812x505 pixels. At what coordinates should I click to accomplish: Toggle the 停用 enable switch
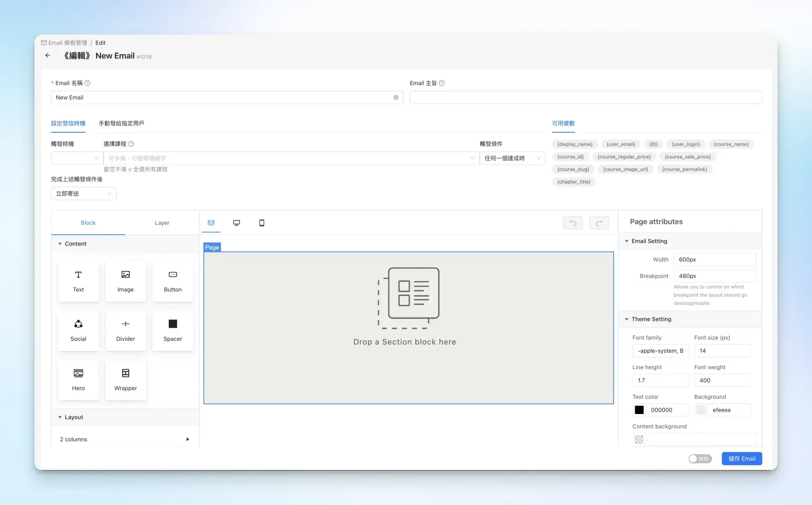point(700,459)
